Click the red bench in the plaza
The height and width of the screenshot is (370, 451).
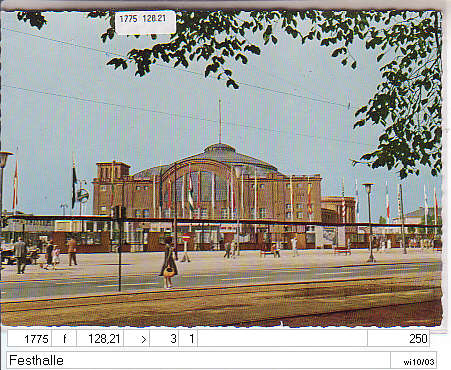[342, 251]
